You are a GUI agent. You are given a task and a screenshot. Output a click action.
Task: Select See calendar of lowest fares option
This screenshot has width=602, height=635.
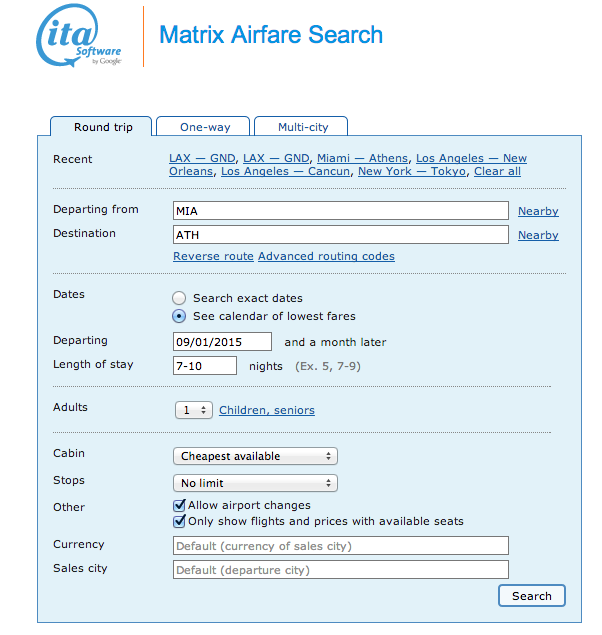pos(179,316)
